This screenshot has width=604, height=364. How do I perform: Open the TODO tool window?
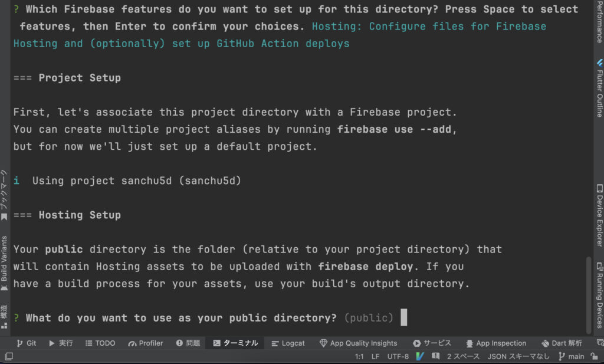(x=100, y=343)
